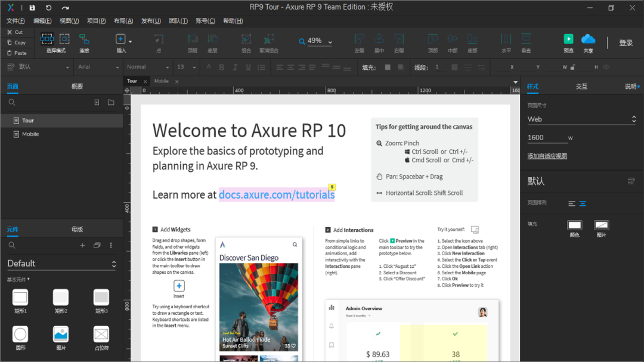
Task: Click the docs.axure.com/tutorials link
Action: (x=277, y=194)
